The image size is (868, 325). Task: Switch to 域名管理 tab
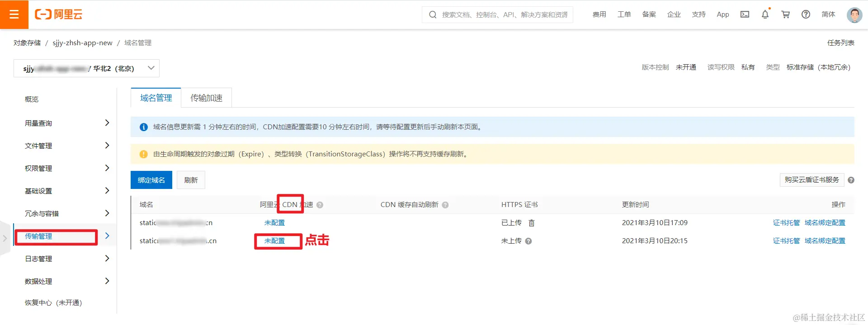point(156,98)
